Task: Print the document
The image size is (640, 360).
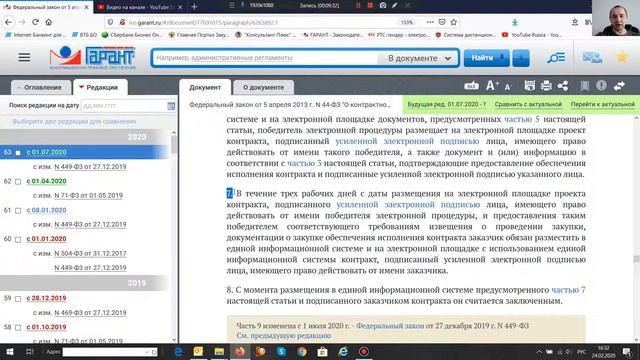Action: [x=546, y=86]
